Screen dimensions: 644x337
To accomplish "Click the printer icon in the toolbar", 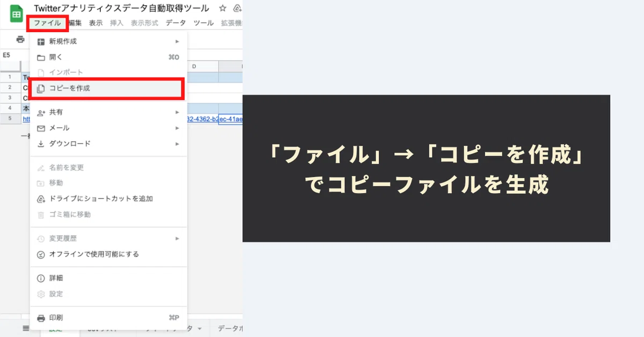I will pyautogui.click(x=20, y=39).
